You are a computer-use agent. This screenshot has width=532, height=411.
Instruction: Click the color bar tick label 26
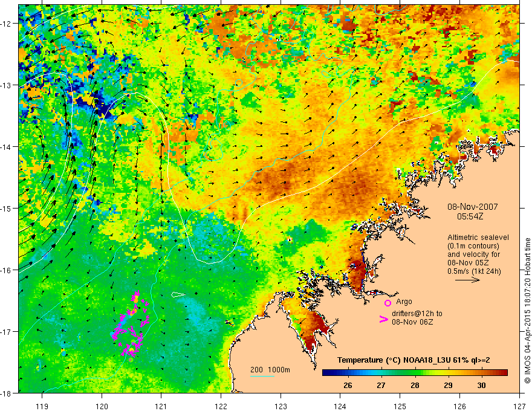pos(348,385)
